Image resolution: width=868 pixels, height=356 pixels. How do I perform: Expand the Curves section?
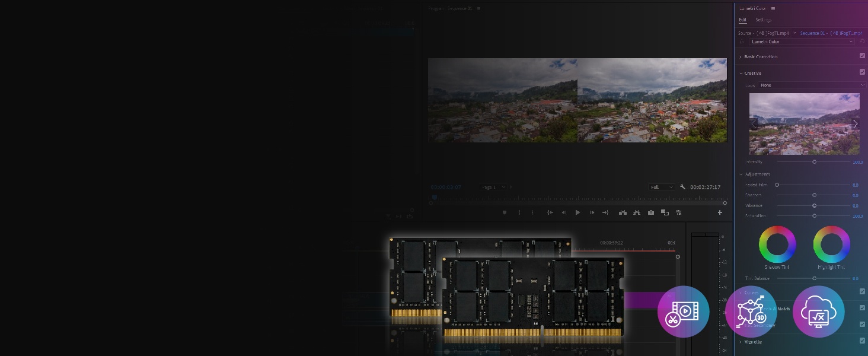click(741, 293)
